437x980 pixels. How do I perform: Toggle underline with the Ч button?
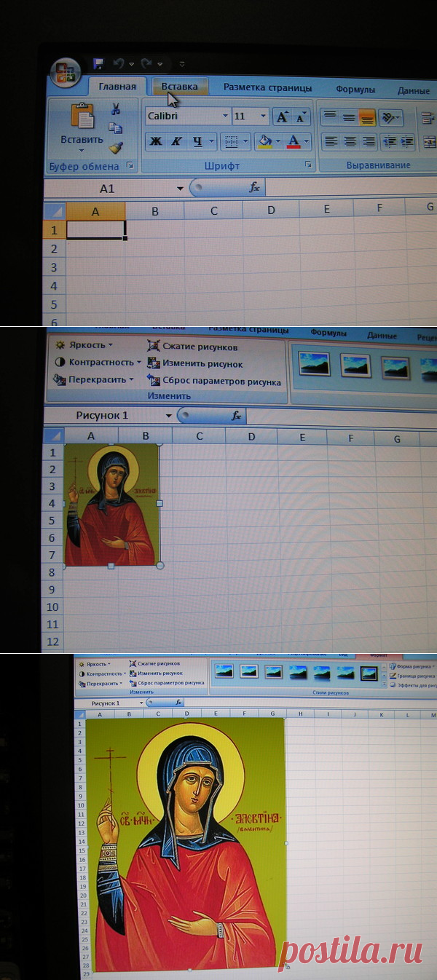point(197,141)
